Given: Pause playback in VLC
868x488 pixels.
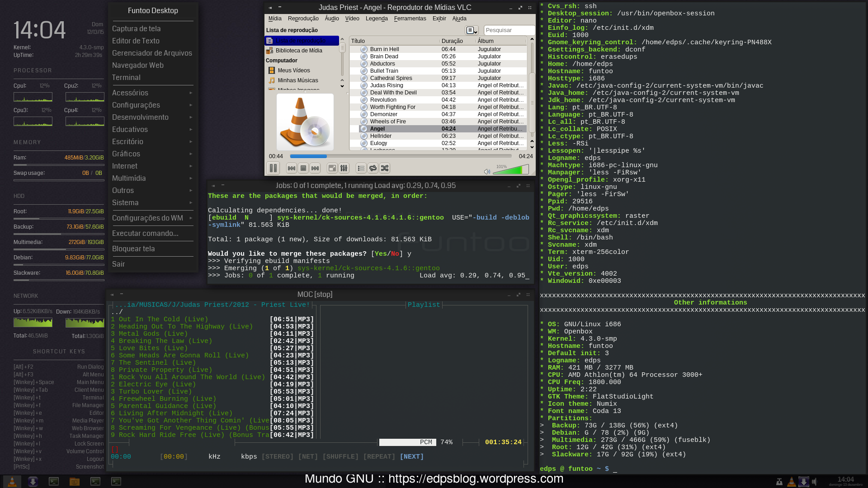Looking at the screenshot, I should coord(273,168).
